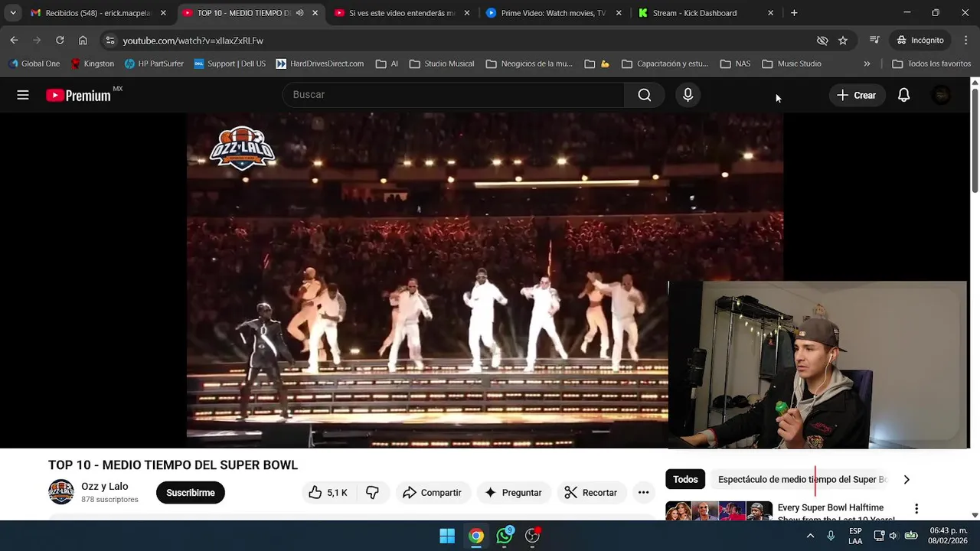Reload the current page
The width and height of the screenshot is (980, 551).
point(60,41)
